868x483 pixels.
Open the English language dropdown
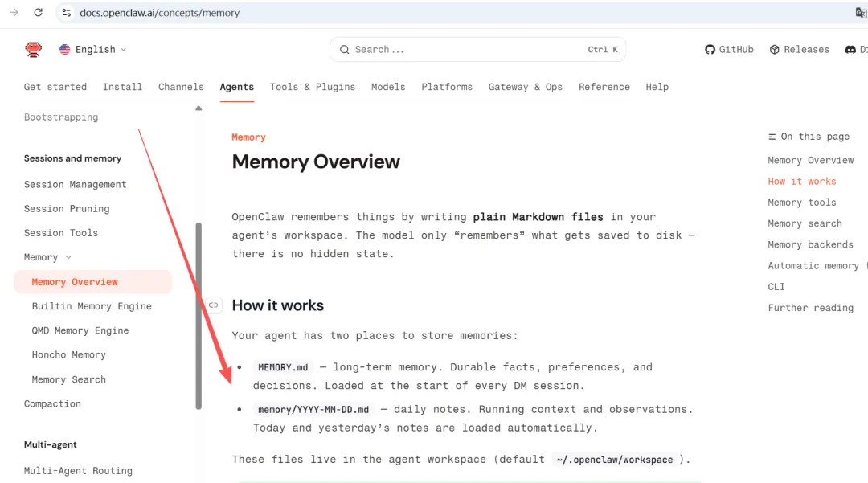[x=93, y=49]
